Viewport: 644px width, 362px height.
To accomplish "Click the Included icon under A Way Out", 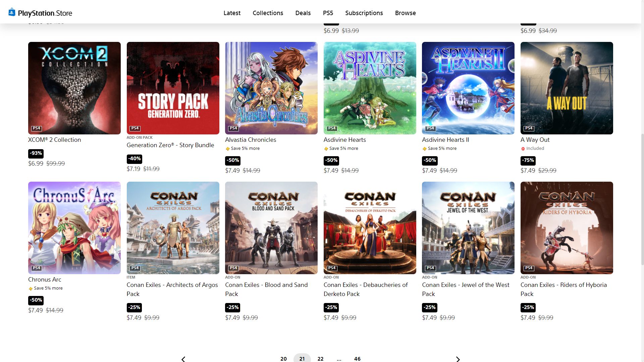I will [523, 148].
